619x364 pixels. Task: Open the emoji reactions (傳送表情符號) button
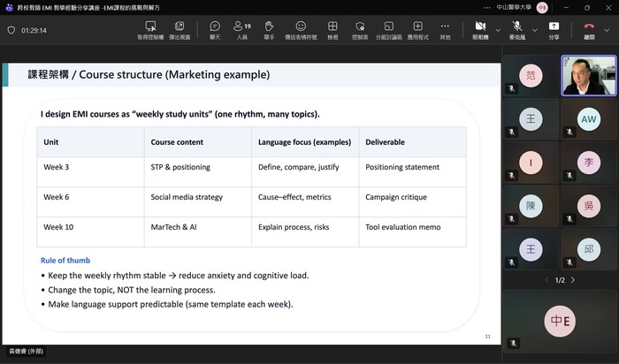point(301,27)
